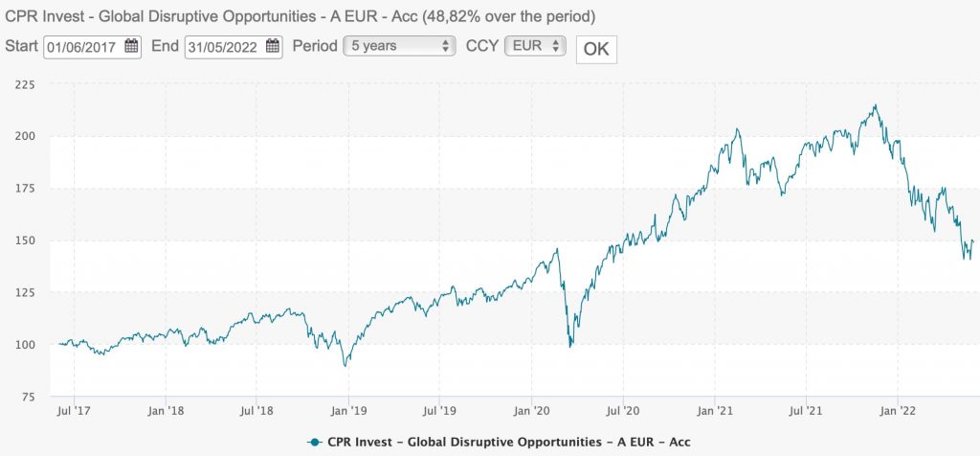Open the Start date calendar picker icon
This screenshot has height=456, width=980.
coord(131,46)
